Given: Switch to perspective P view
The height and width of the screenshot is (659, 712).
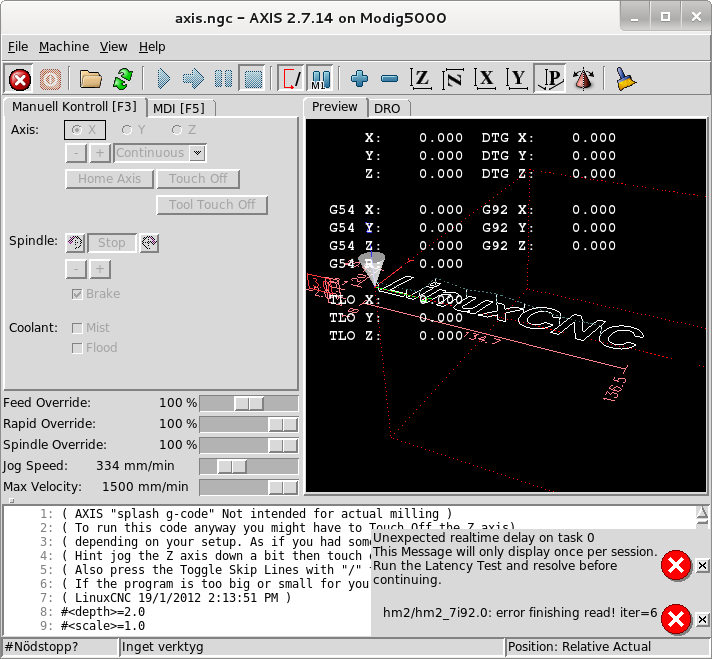Looking at the screenshot, I should click(549, 79).
